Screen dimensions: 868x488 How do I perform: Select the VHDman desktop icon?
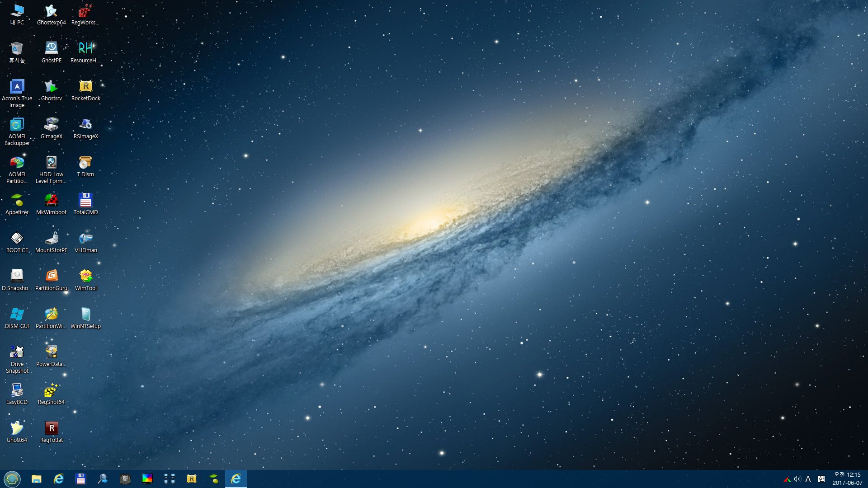click(x=86, y=242)
